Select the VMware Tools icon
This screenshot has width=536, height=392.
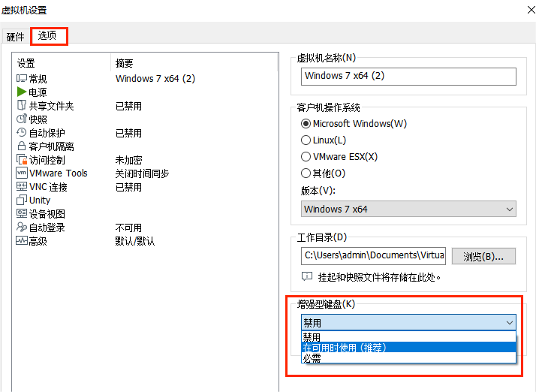(22, 173)
